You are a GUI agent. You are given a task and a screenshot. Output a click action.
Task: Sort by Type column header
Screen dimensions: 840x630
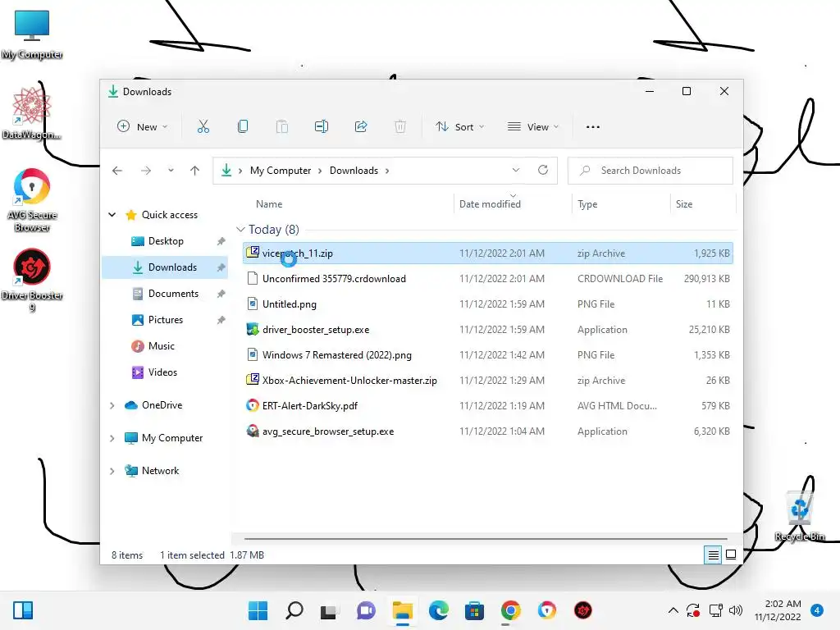pos(587,204)
